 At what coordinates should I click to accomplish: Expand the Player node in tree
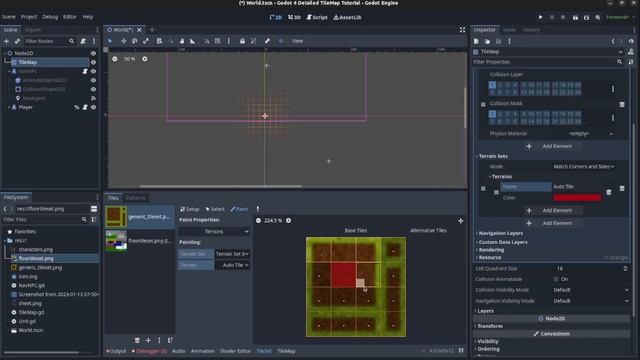(9, 107)
